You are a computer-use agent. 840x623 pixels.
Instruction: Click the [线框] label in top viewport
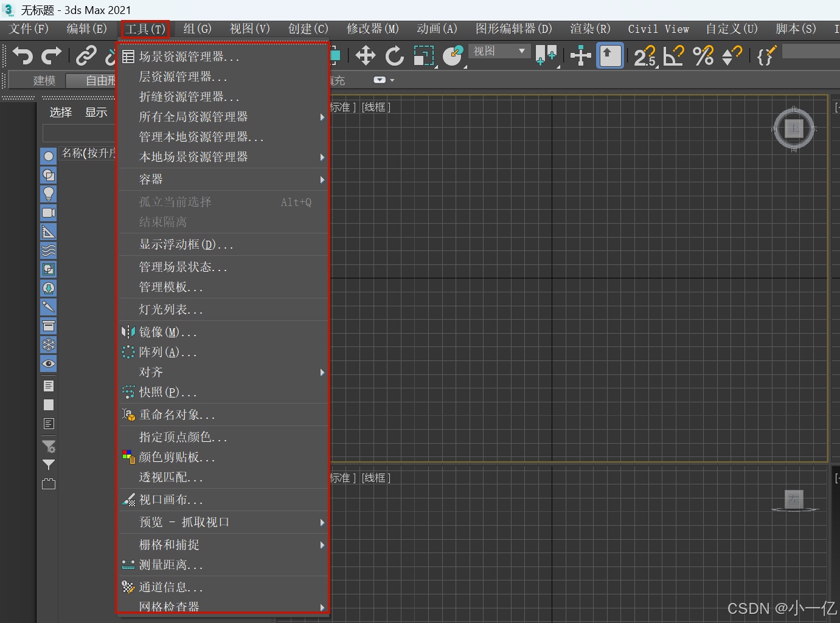coord(376,107)
